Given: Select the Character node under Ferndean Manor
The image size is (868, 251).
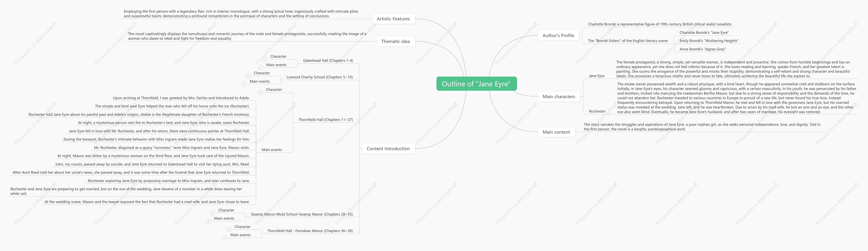Looking at the screenshot, I should (x=243, y=227).
